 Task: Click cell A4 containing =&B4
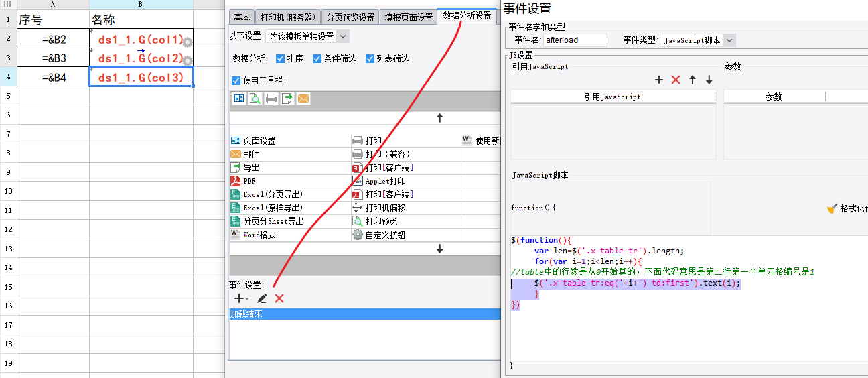click(54, 77)
